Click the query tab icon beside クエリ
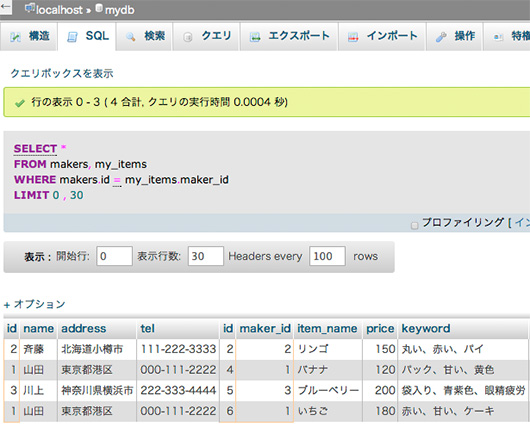 pos(188,37)
